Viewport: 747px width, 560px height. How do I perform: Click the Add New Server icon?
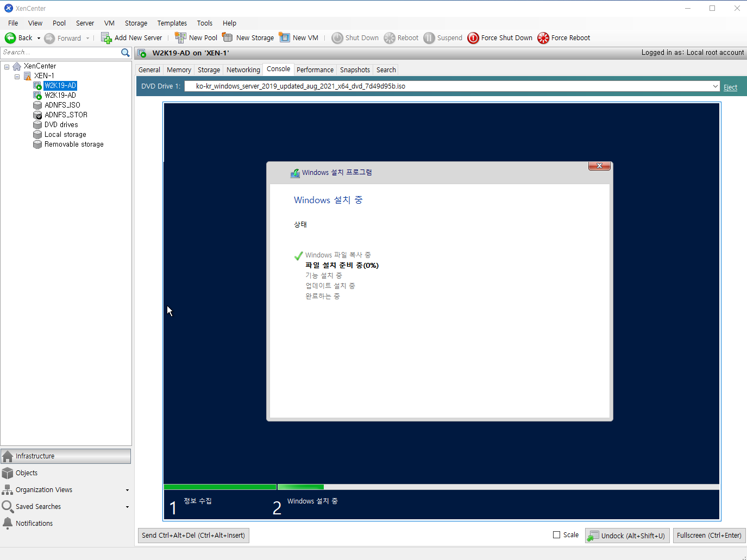pos(106,38)
